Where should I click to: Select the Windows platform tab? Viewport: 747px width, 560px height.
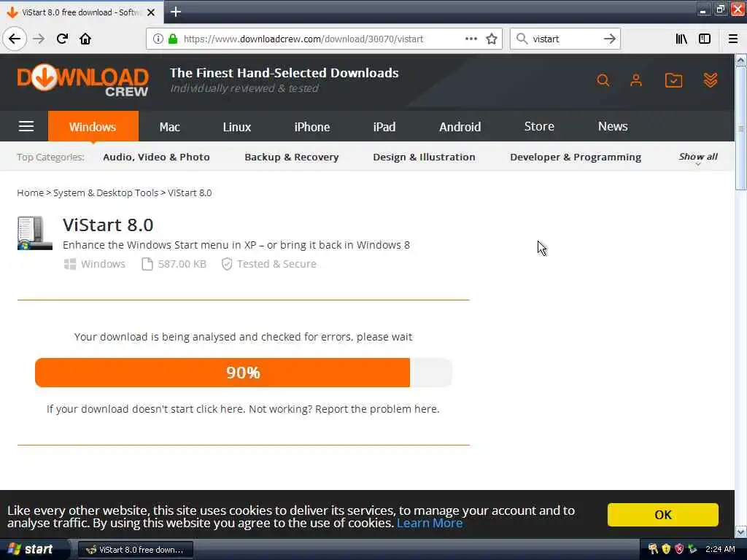[93, 127]
